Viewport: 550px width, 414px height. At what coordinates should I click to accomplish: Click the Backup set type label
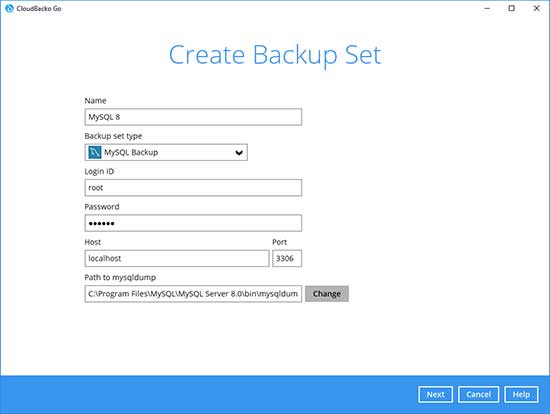pos(113,136)
